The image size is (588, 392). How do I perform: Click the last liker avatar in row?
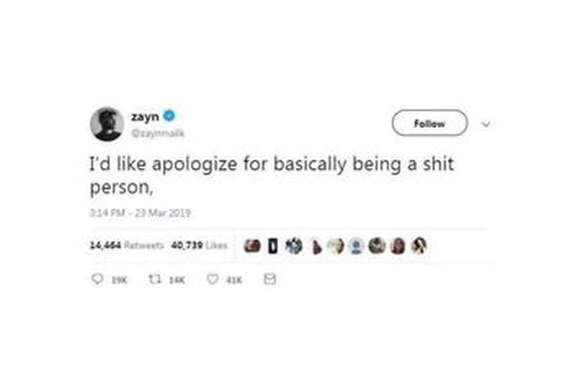(x=419, y=246)
